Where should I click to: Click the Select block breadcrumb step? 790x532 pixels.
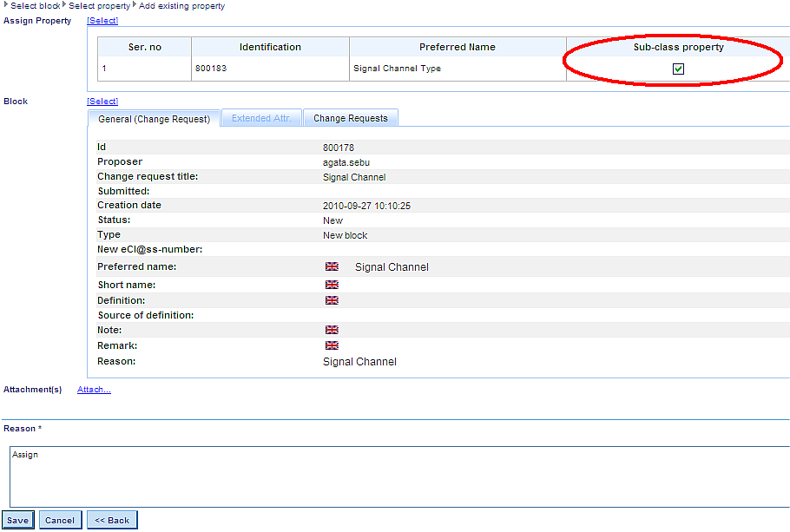[x=35, y=6]
